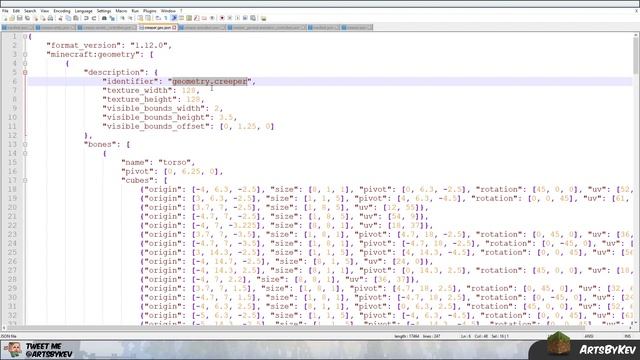Click the Print toolbar icon
The width and height of the screenshot is (640, 360).
click(x=50, y=18)
